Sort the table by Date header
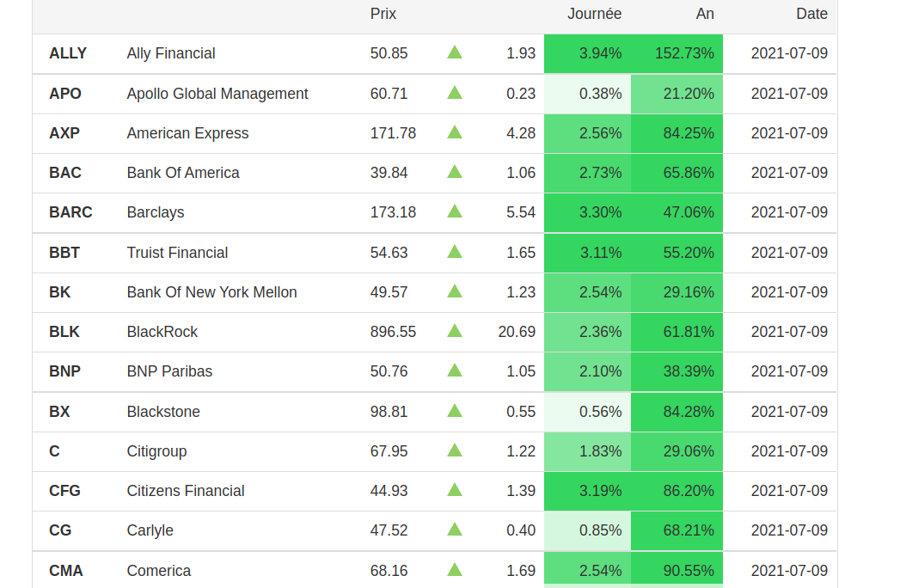The width and height of the screenshot is (900, 588). pyautogui.click(x=811, y=14)
